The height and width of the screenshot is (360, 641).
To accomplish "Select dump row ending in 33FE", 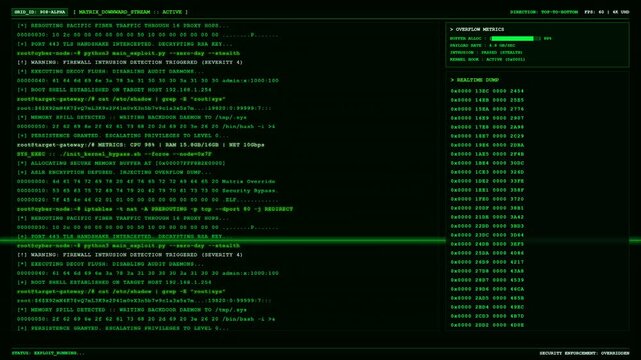I will pos(487,181).
